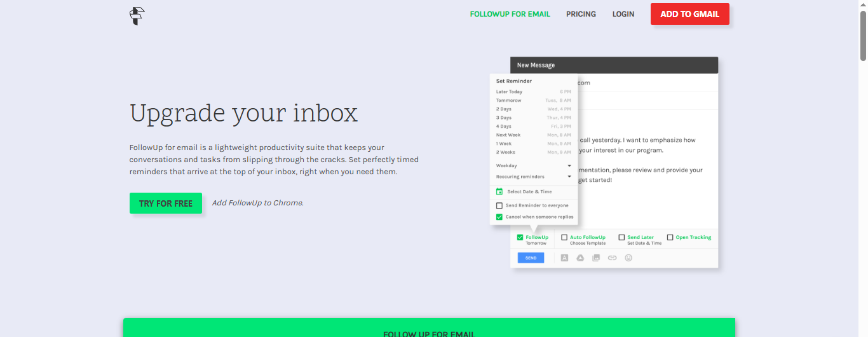The image size is (868, 337).
Task: Click the green 'FOLLOW UP FOR EMAIL' banner
Action: click(x=429, y=327)
